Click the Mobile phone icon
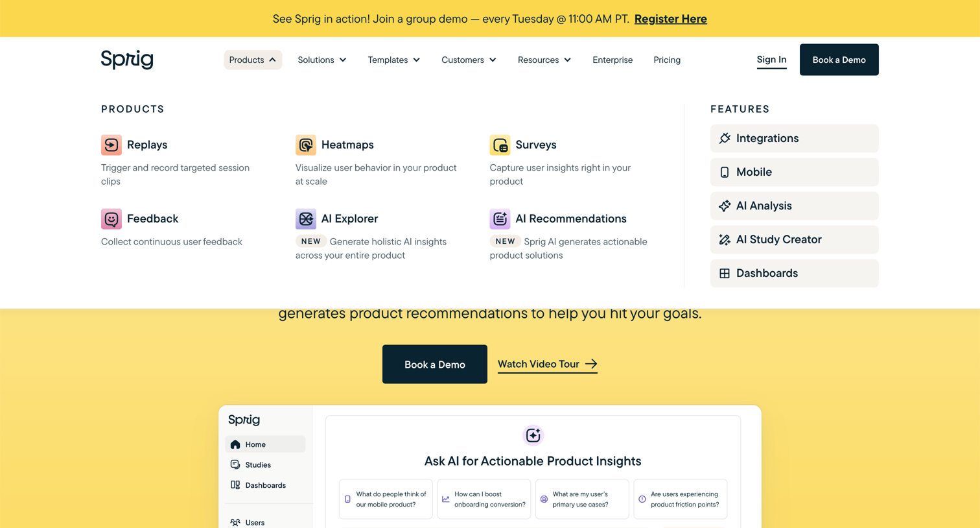This screenshot has height=528, width=980. (x=725, y=172)
